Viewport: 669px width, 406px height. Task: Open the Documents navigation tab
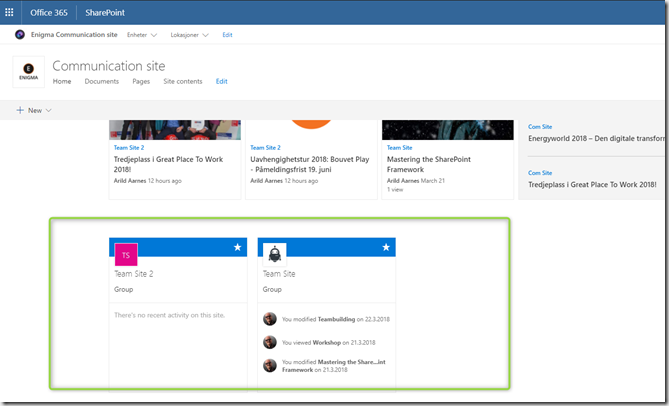[x=102, y=81]
